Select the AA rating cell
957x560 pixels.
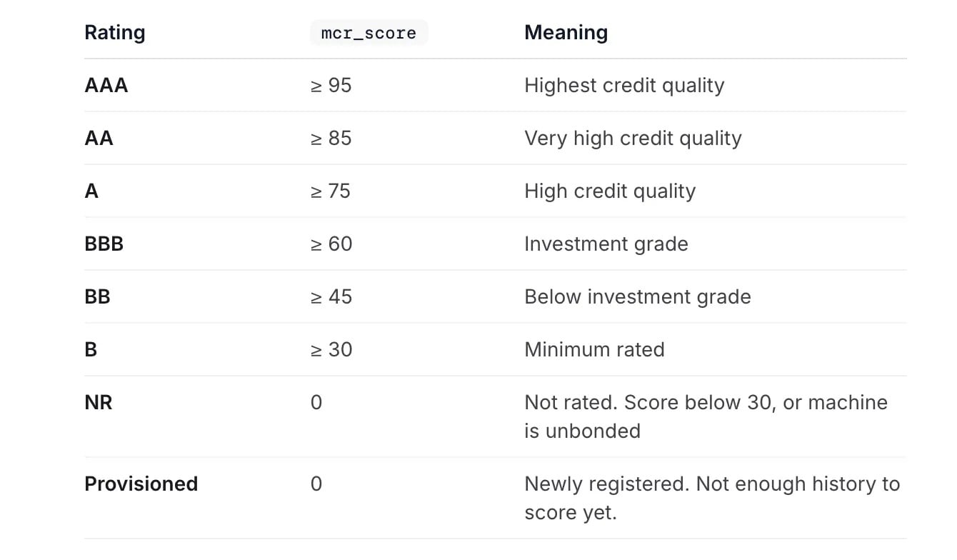click(99, 139)
